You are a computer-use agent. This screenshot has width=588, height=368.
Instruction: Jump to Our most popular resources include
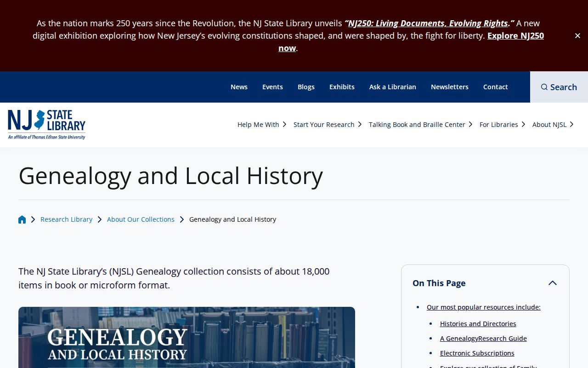[x=483, y=307]
